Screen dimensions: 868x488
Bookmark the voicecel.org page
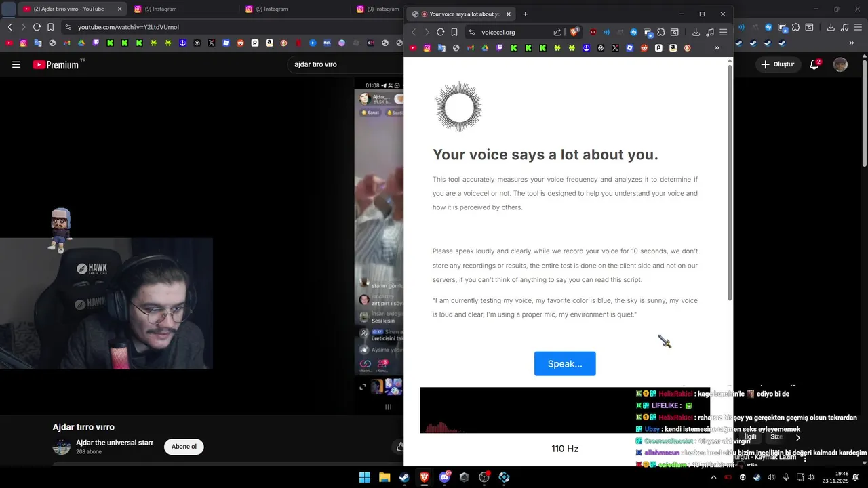[x=454, y=32]
